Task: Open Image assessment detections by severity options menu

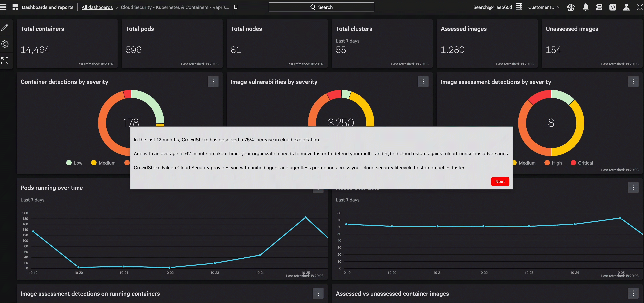Action: (633, 82)
